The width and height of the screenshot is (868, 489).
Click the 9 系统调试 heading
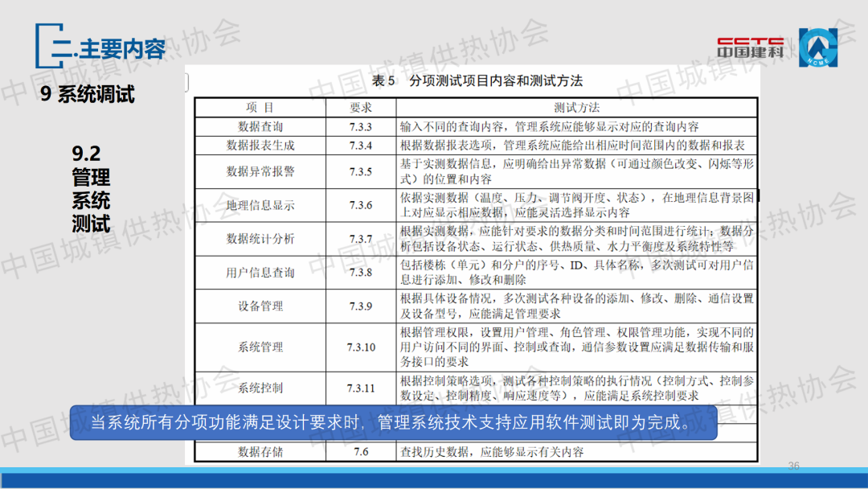click(x=88, y=95)
